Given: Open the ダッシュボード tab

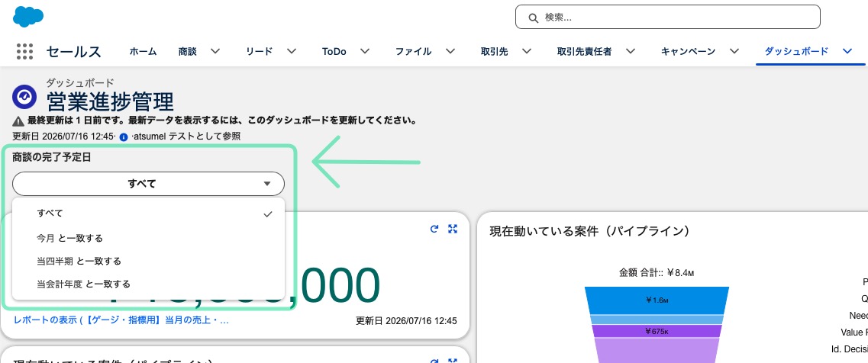Looking at the screenshot, I should 796,51.
